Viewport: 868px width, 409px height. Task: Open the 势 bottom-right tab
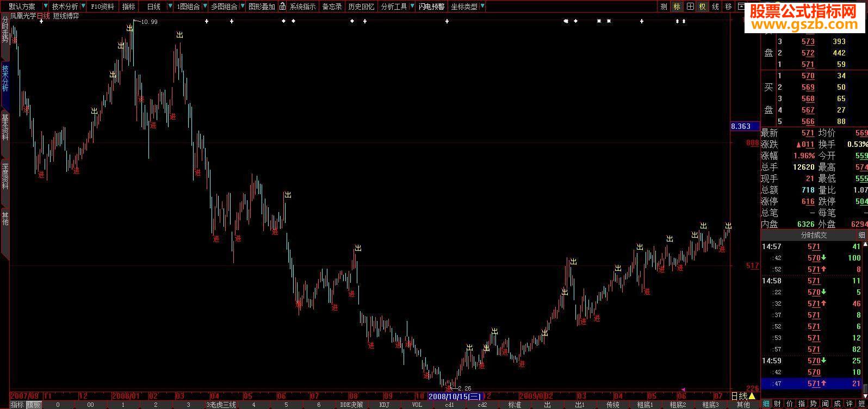814,404
